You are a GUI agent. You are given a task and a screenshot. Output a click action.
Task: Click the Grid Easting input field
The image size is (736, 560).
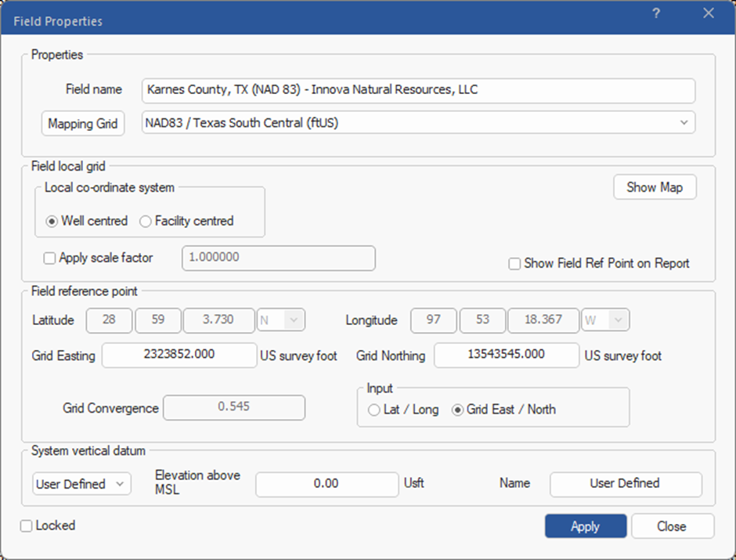(x=179, y=355)
